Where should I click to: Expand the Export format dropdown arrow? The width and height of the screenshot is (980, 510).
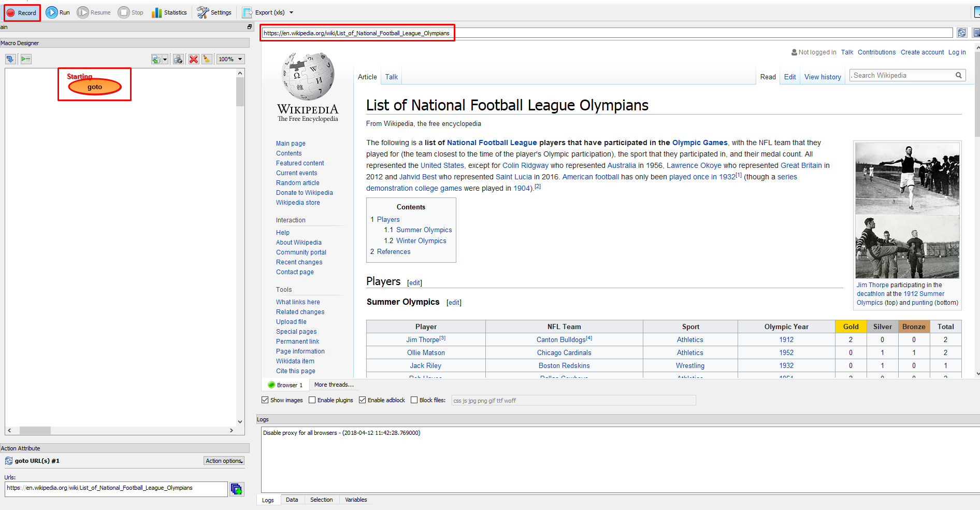tap(291, 12)
